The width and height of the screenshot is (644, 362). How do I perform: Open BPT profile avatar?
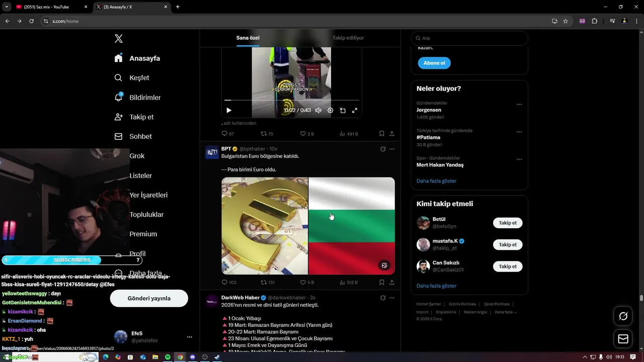point(212,152)
